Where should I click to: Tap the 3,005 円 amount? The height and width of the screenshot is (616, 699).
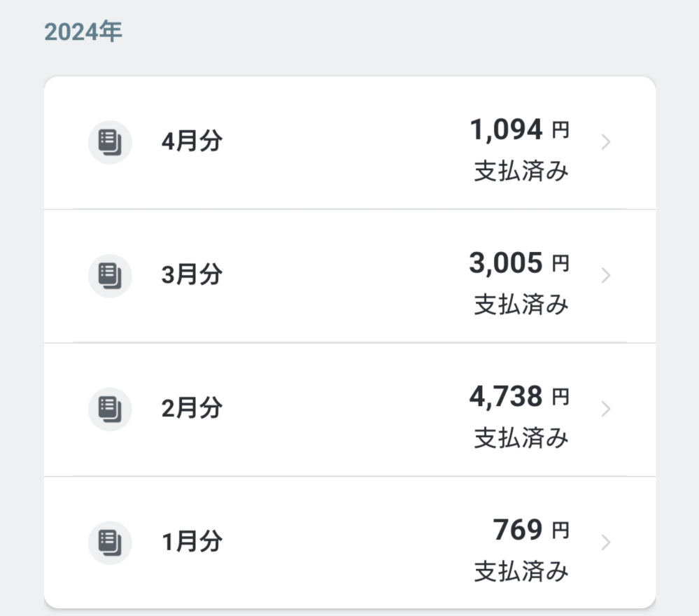(x=519, y=263)
